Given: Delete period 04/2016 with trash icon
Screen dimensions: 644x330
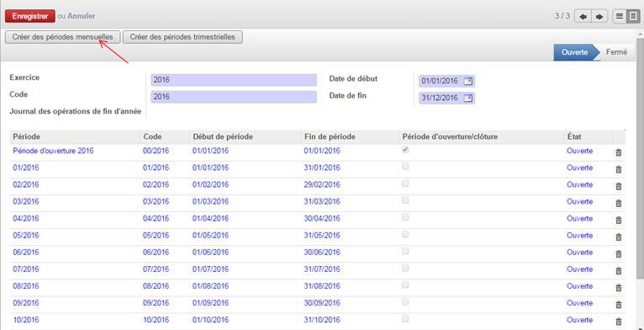Looking at the screenshot, I should tap(619, 220).
